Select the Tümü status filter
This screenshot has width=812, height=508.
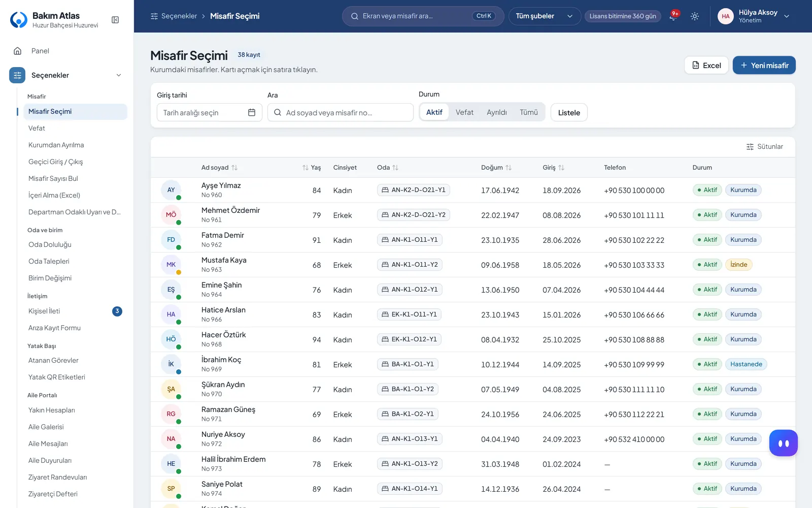(x=529, y=112)
